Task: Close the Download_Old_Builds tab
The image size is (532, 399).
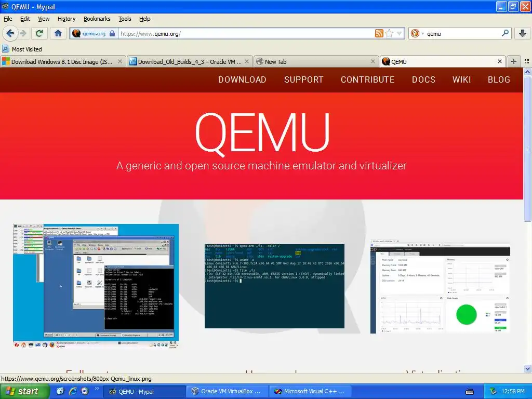Action: pos(247,61)
